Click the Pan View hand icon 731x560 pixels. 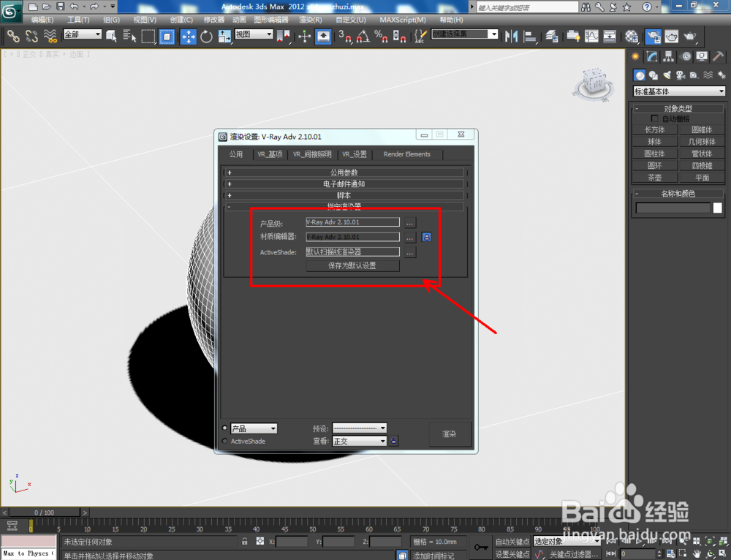pyautogui.click(x=697, y=554)
